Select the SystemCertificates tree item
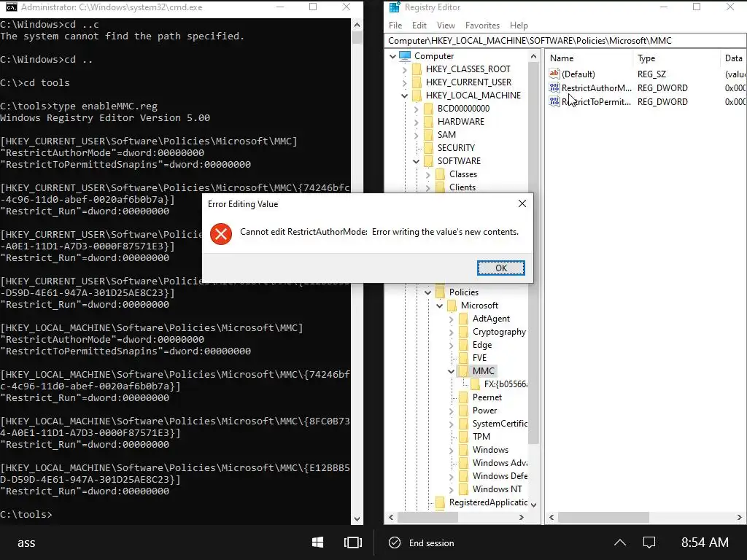The image size is (747, 560). (x=500, y=424)
